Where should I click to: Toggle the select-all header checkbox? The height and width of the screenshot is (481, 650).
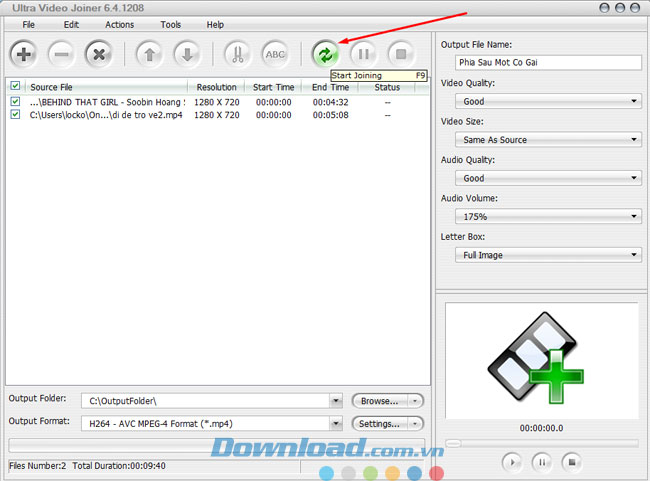(x=15, y=86)
